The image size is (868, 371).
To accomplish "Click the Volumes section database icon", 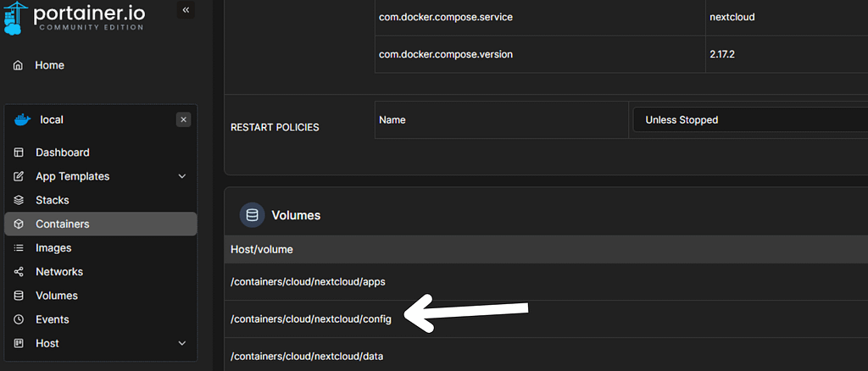I will point(252,215).
